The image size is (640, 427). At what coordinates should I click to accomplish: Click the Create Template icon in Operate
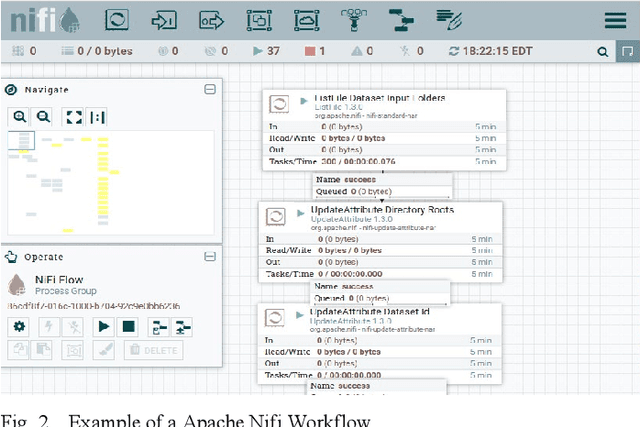coord(159,327)
